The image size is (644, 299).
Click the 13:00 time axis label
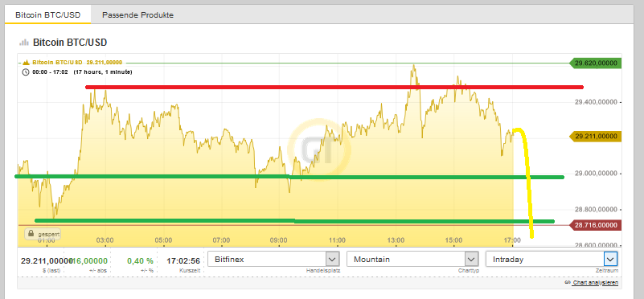point(396,240)
